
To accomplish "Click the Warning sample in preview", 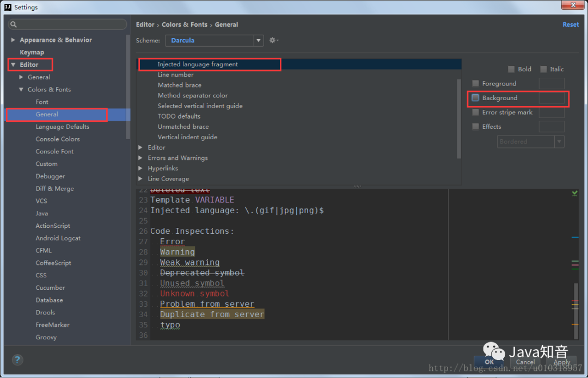I will coord(177,252).
